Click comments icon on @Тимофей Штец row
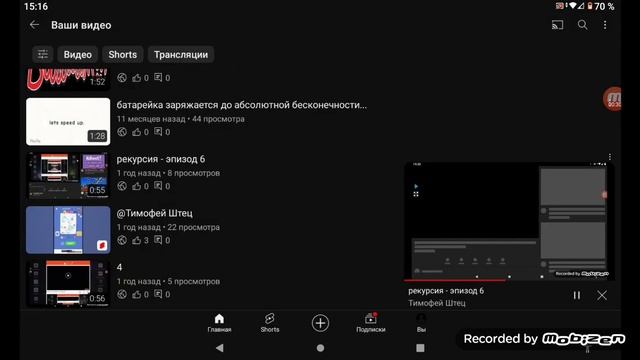Image resolution: width=640 pixels, height=360 pixels. pos(158,240)
